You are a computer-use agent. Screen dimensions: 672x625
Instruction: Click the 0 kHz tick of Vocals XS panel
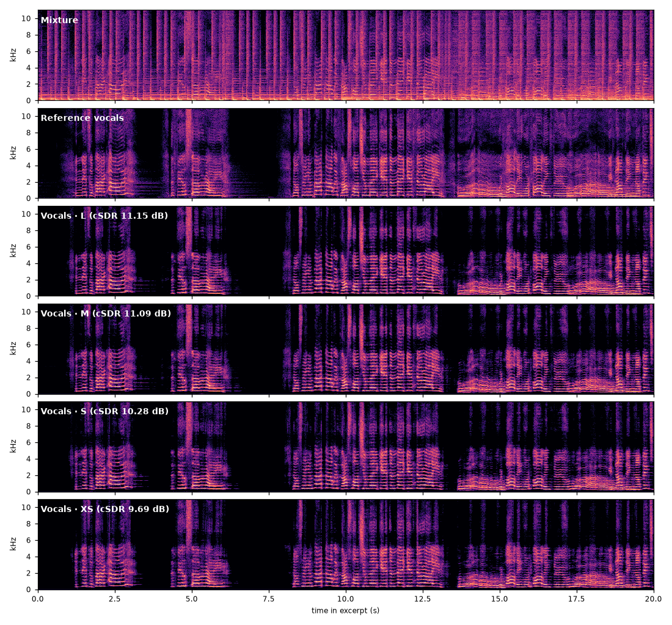29,590
